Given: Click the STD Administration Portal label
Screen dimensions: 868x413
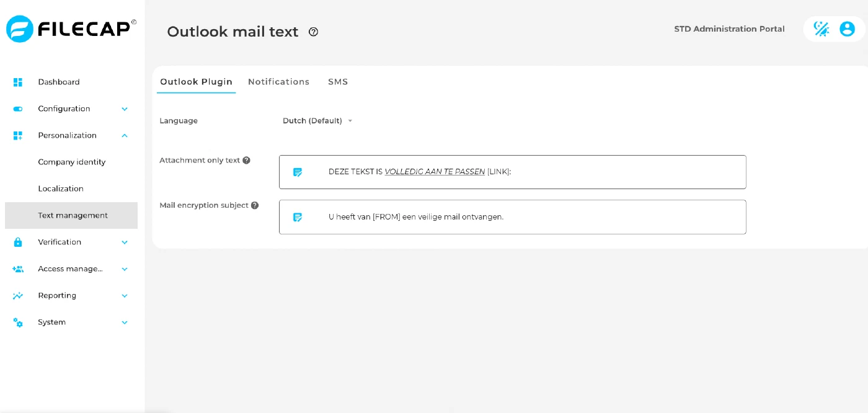Looking at the screenshot, I should (729, 29).
